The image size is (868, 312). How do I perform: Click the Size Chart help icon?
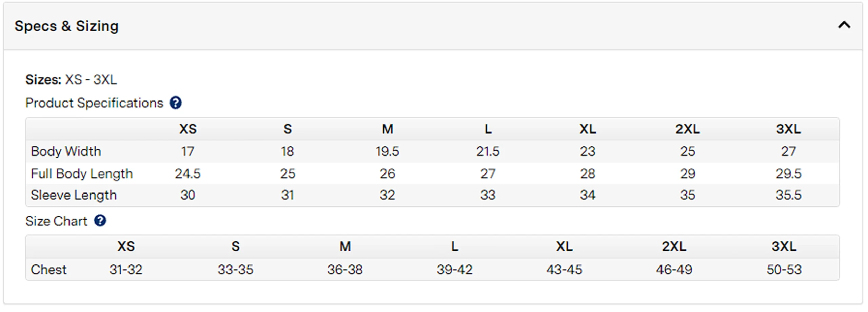point(100,221)
